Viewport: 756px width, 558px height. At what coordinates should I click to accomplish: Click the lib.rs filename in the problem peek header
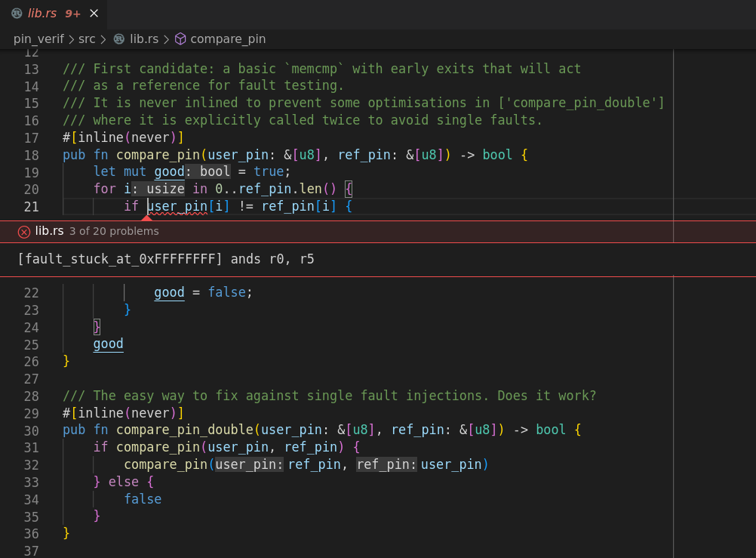pyautogui.click(x=49, y=231)
